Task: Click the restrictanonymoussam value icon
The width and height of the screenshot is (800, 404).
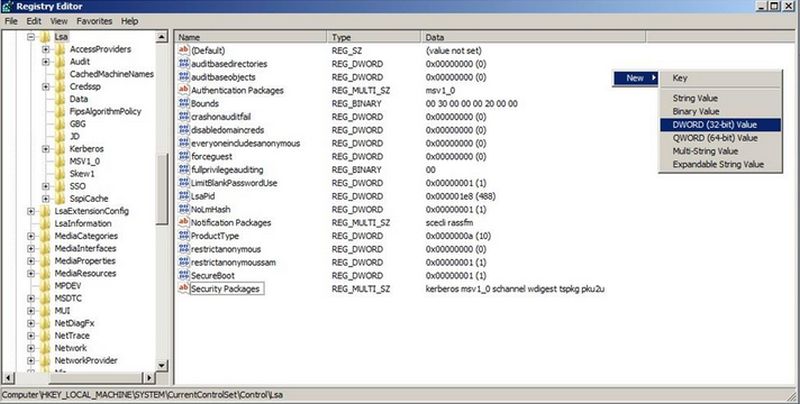Action: (184, 262)
